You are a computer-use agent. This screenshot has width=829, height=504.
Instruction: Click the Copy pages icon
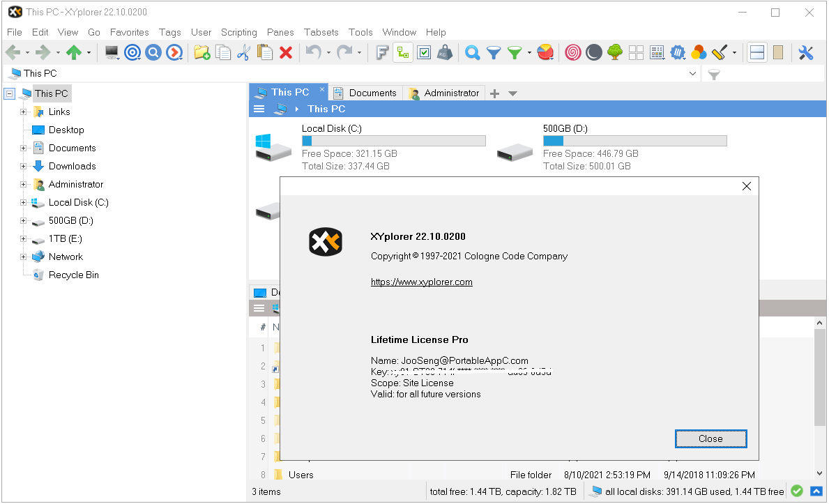[223, 52]
